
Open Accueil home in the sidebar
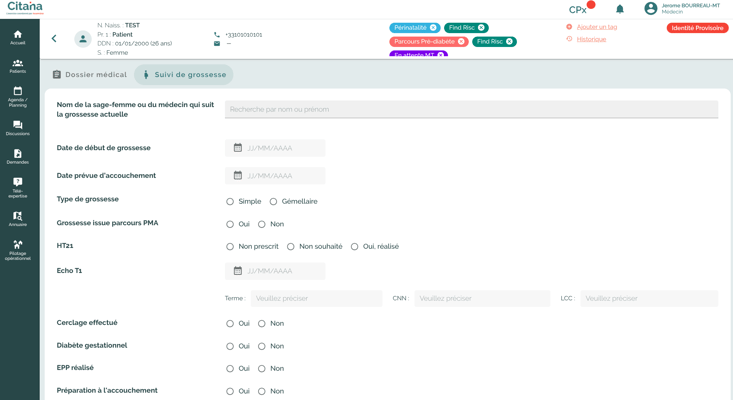tap(17, 36)
